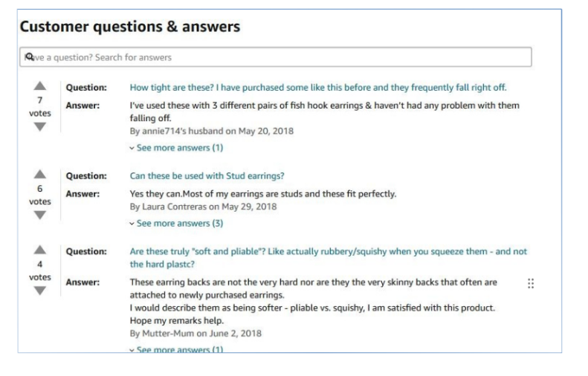Click Mutter-Mum's answer byline
The width and height of the screenshot is (588, 376).
pyautogui.click(x=195, y=333)
